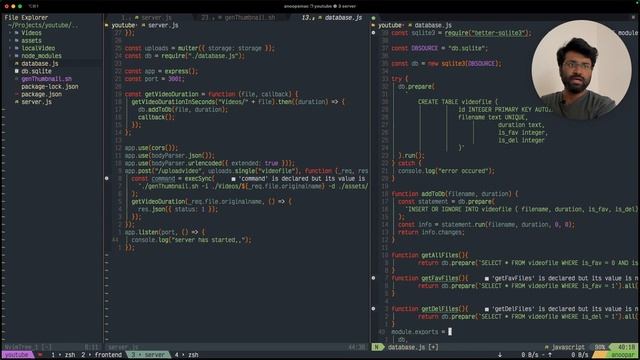The width and height of the screenshot is (640, 360).
Task: Expand the node_modules folder arrow
Action: [x=10, y=56]
